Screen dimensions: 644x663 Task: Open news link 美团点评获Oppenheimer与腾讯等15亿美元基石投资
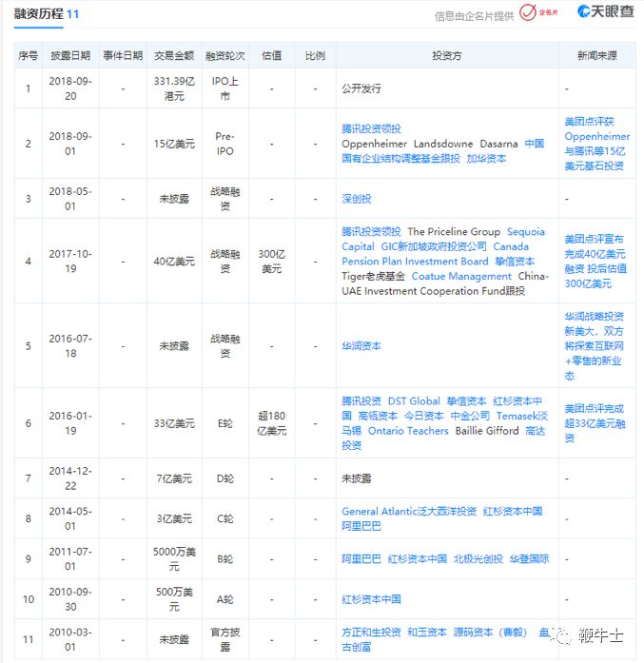coord(596,144)
